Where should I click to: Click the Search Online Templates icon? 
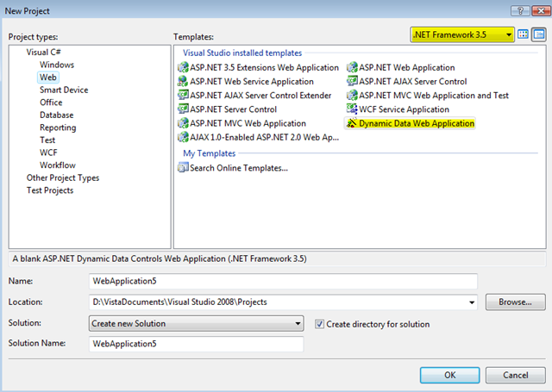(183, 168)
